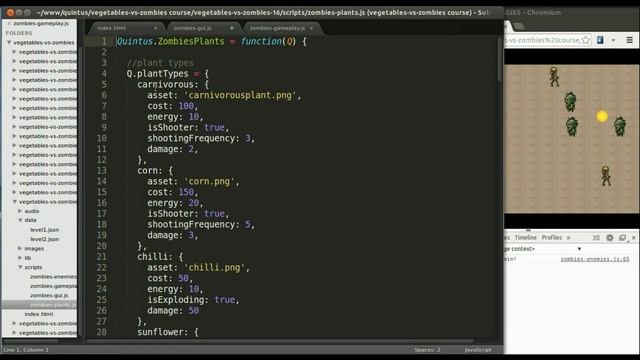Switch to the index.html tab
640x360 pixels.
tap(111, 28)
